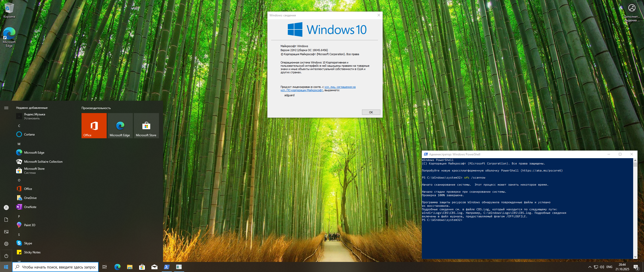The height and width of the screenshot is (272, 644).
Task: Open Microsoft Solitaire Collection from app list
Action: pyautogui.click(x=43, y=162)
